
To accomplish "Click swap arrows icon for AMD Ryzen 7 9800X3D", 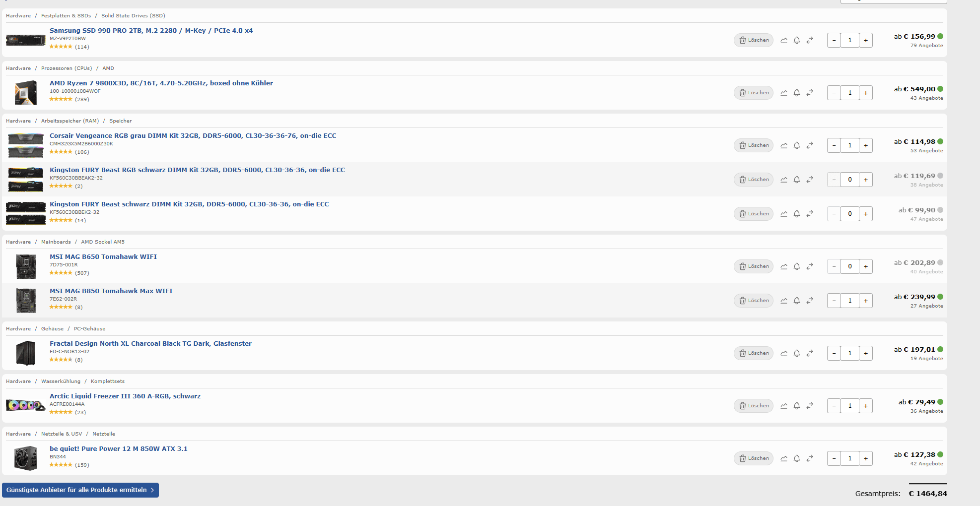I will (810, 93).
